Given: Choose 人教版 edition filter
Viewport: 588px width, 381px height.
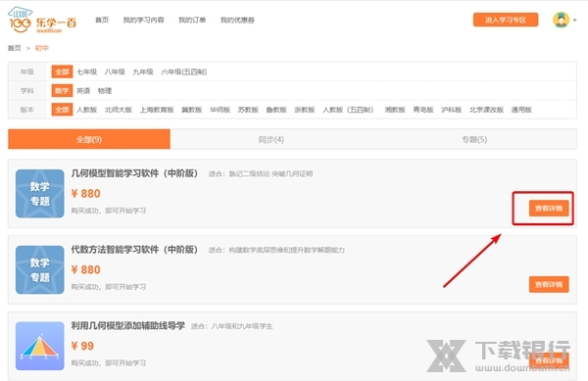Looking at the screenshot, I should [87, 110].
